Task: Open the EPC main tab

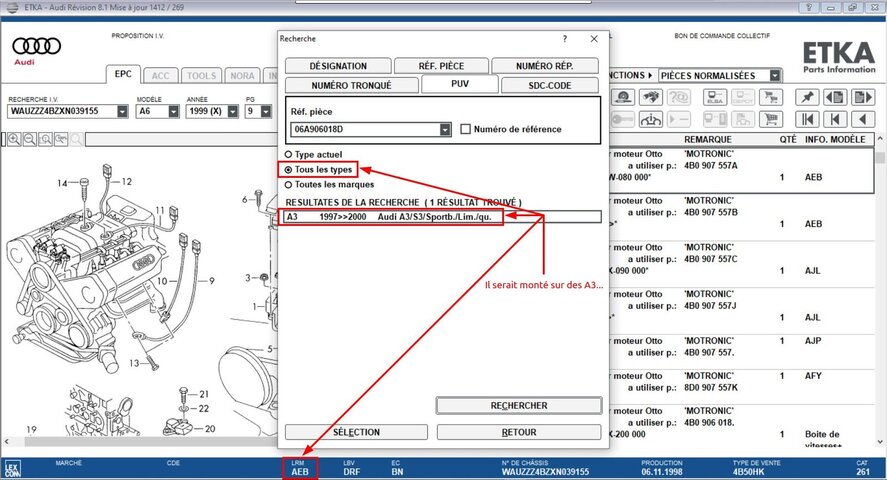Action: click(x=123, y=74)
